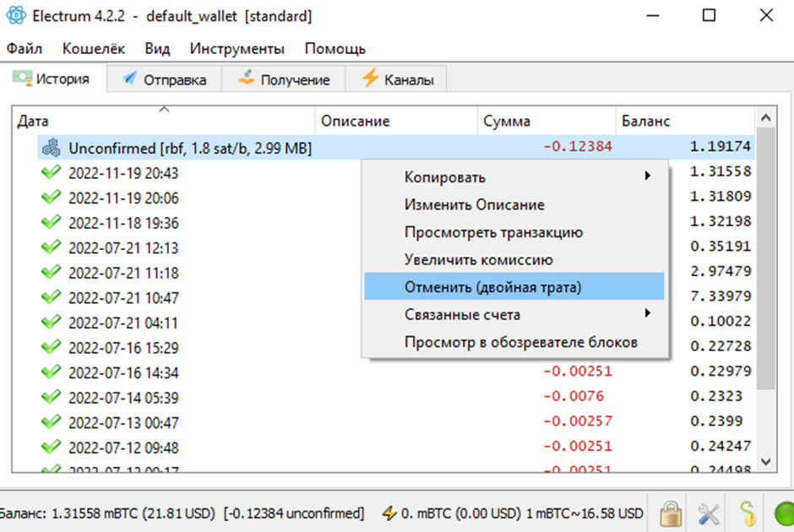Click the scroll down arrow of history list

click(765, 462)
